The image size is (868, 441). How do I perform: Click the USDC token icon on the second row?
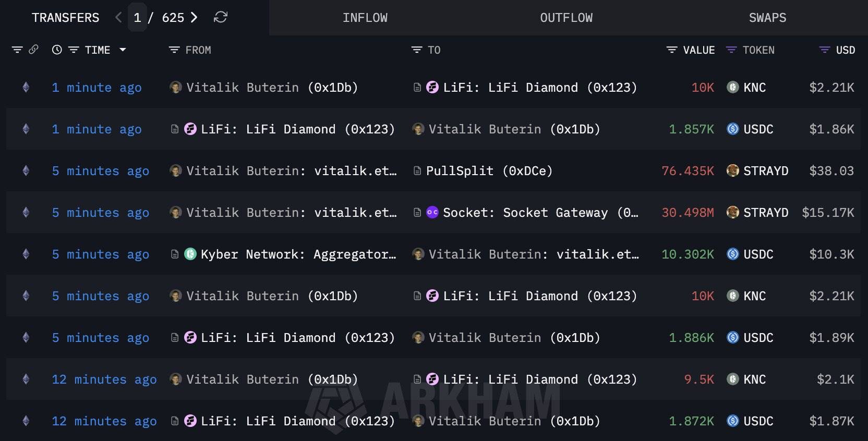tap(732, 129)
